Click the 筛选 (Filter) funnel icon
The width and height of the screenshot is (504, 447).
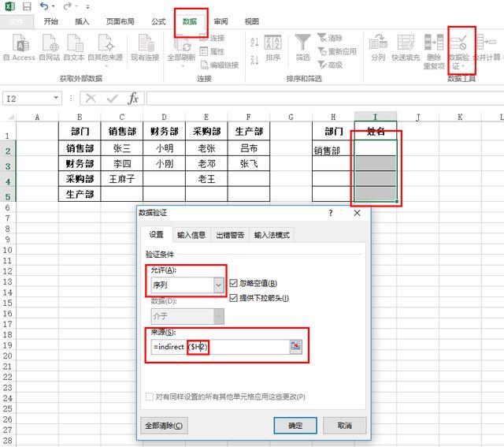point(302,43)
